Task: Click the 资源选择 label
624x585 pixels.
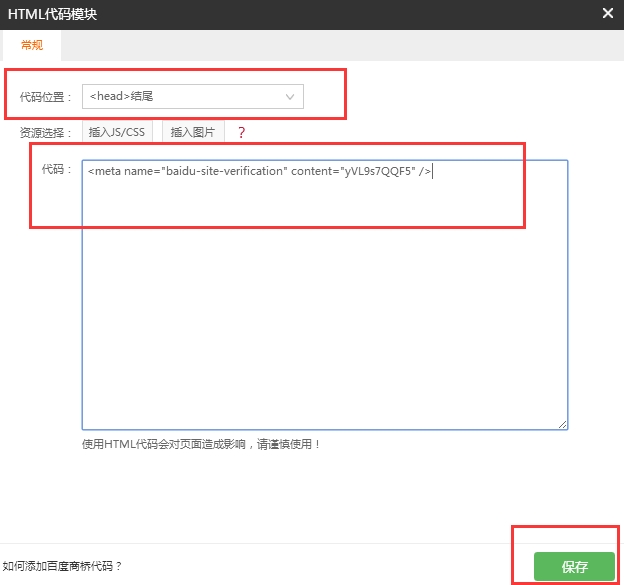Action: tap(45, 133)
